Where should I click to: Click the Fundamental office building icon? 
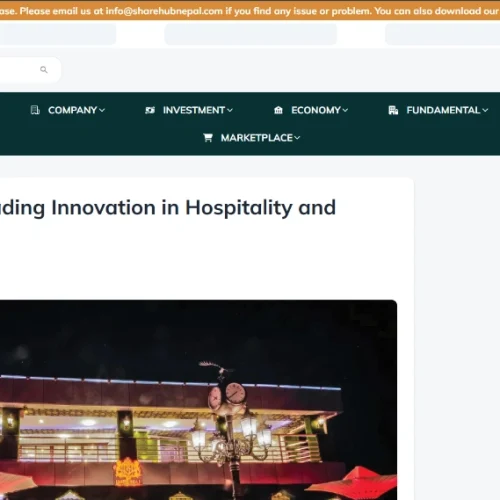tap(393, 110)
